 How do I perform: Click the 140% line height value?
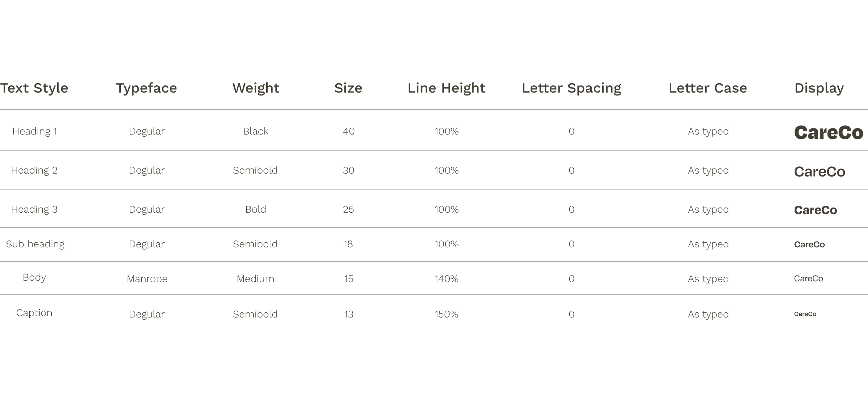point(446,279)
